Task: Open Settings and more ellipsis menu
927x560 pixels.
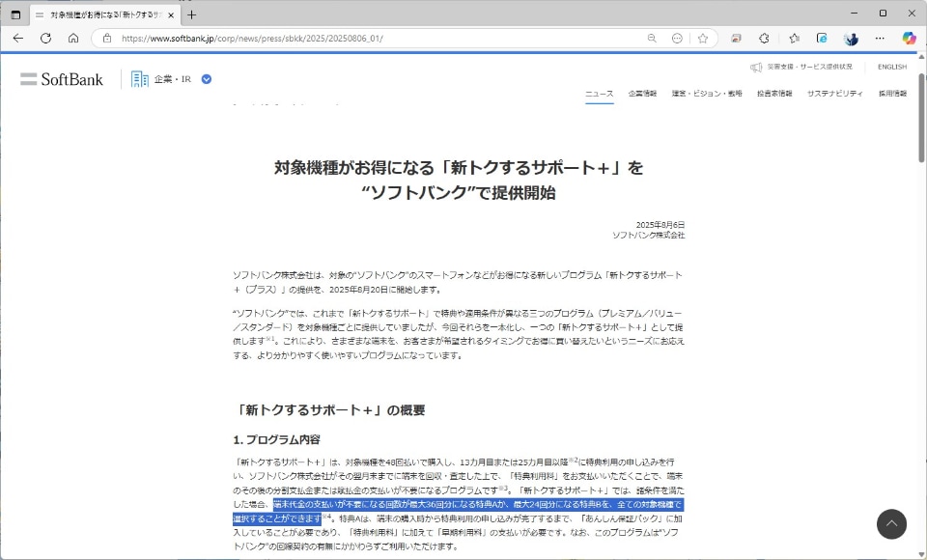Action: 881,39
